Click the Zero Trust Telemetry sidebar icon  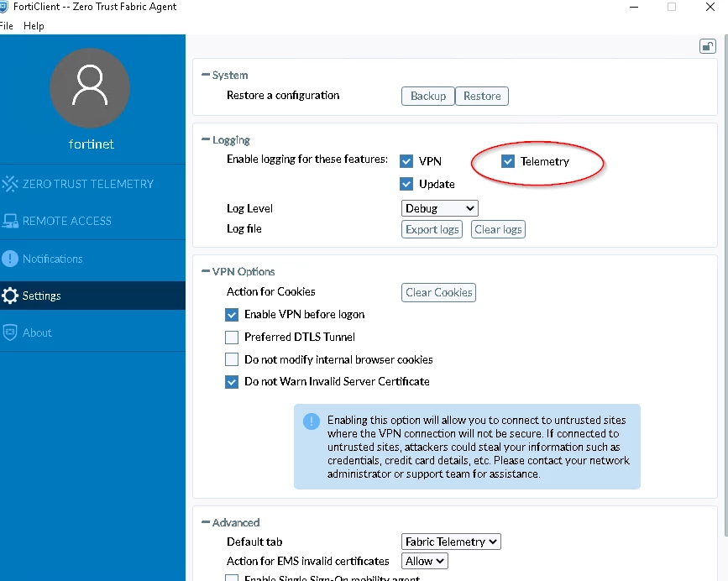tap(10, 184)
